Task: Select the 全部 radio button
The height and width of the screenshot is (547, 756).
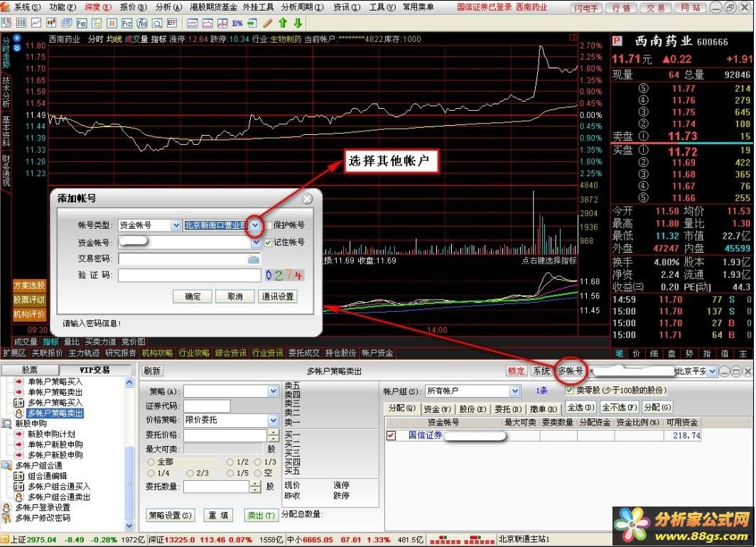Action: 151,462
